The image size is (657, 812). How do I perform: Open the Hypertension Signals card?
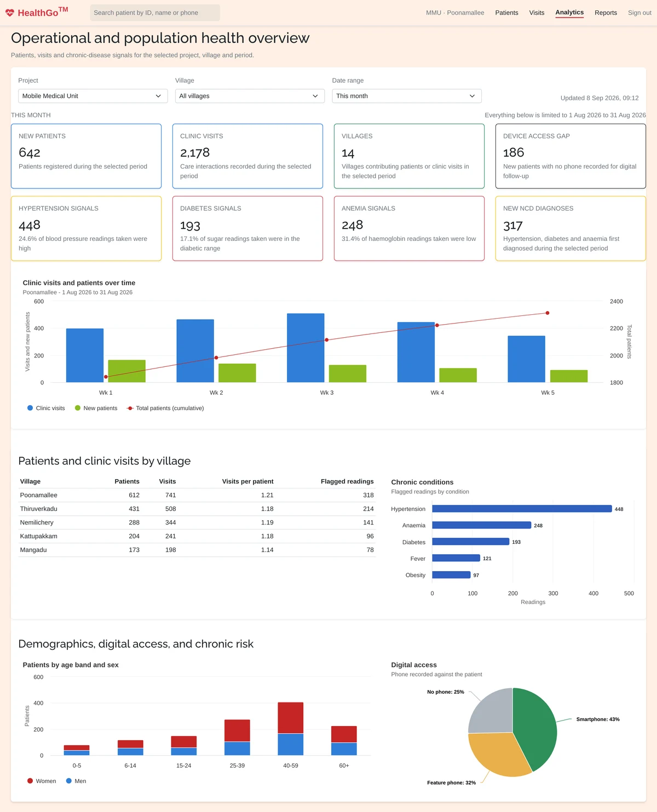(x=86, y=228)
